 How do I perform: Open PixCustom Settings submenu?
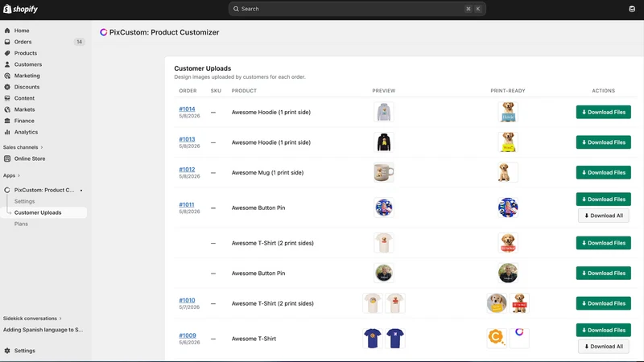[x=25, y=202]
